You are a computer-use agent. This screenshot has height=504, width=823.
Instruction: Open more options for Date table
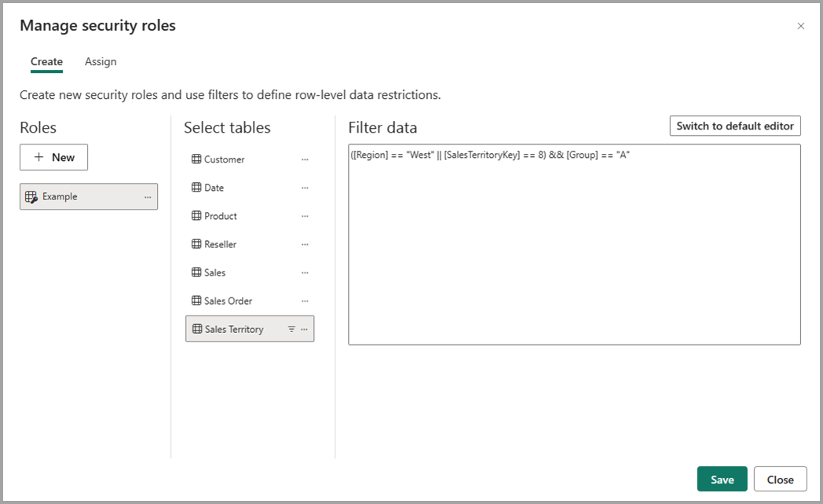(305, 188)
